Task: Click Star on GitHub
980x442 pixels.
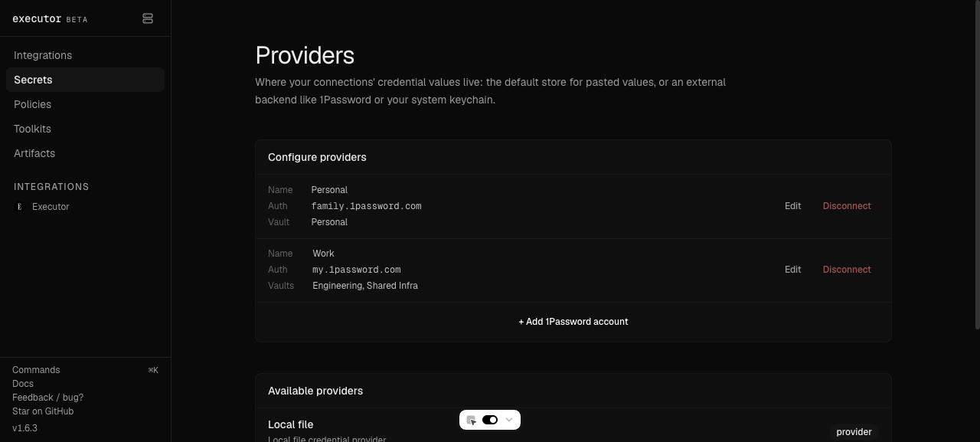Action: [43, 411]
